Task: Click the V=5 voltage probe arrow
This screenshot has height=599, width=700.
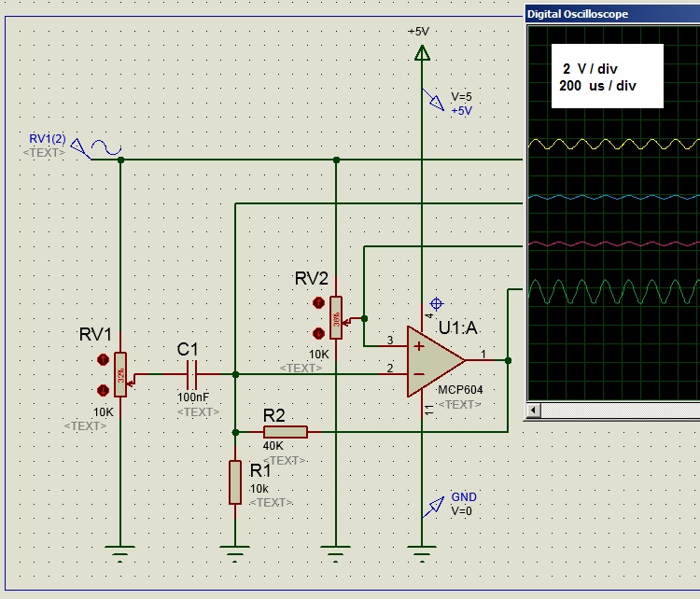Action: [x=433, y=100]
